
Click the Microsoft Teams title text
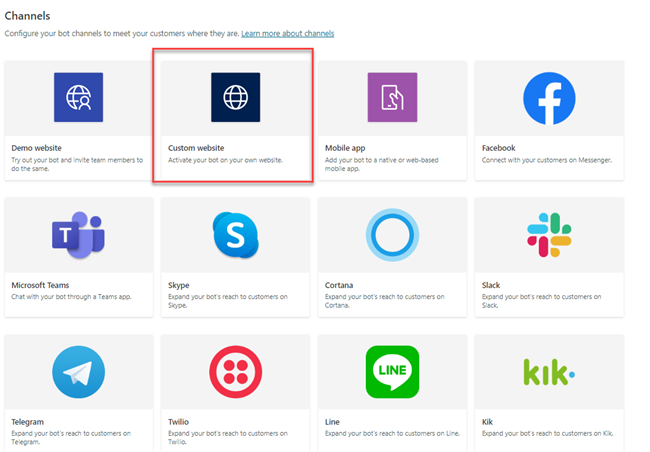(x=40, y=285)
